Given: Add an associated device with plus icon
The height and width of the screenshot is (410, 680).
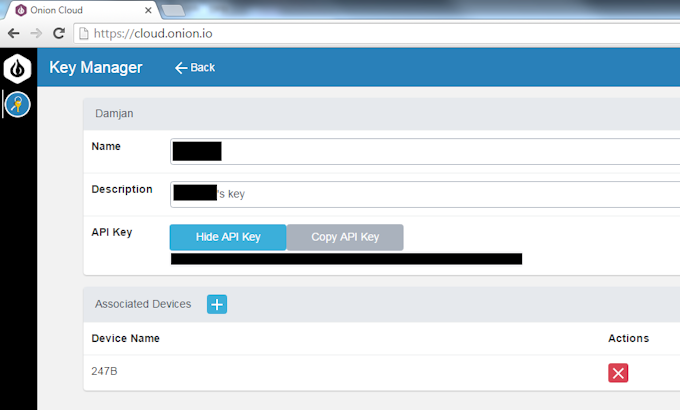Looking at the screenshot, I should [x=217, y=304].
